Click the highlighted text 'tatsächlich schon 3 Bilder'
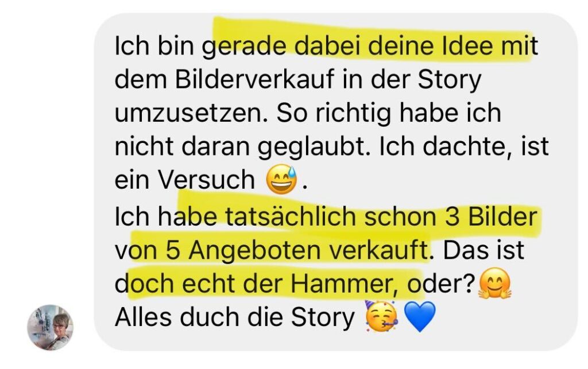The image size is (588, 369). tap(381, 217)
